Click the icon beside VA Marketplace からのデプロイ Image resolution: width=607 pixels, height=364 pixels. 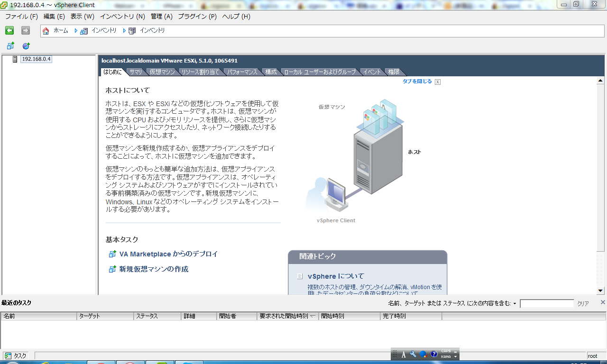pos(112,254)
